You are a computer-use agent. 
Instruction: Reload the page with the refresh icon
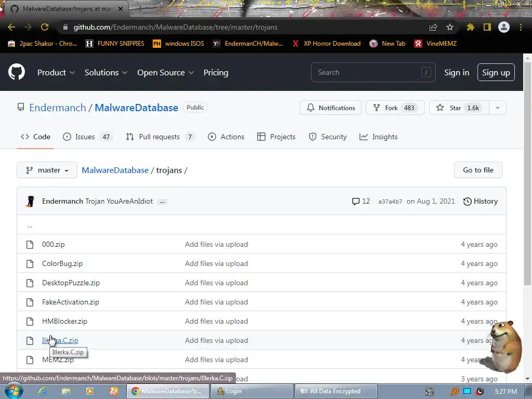(x=45, y=27)
